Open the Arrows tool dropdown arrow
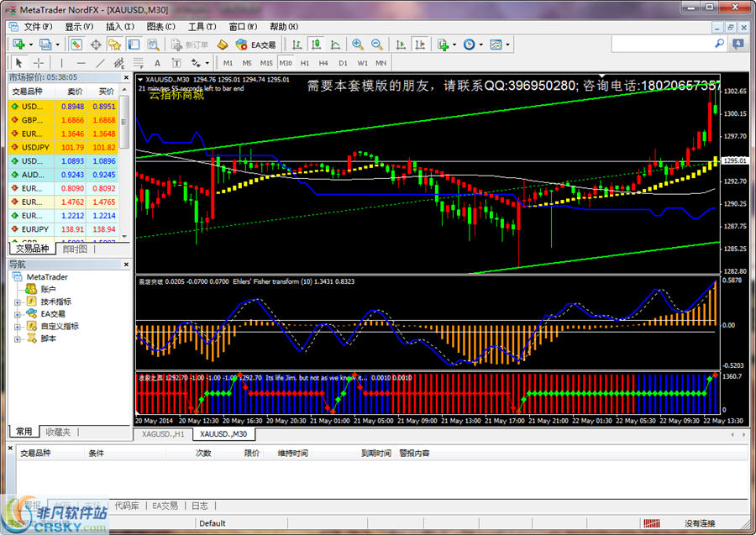The height and width of the screenshot is (535, 756). [x=207, y=63]
